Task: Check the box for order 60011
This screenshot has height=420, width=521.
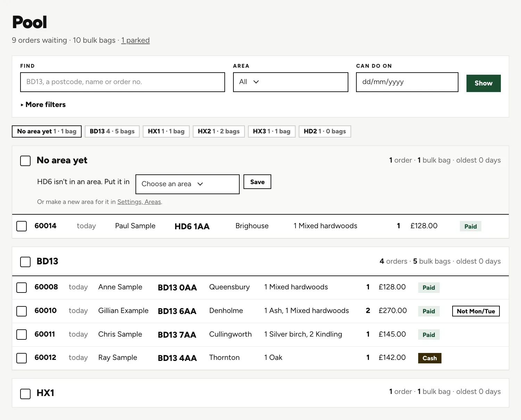Action: (x=22, y=335)
